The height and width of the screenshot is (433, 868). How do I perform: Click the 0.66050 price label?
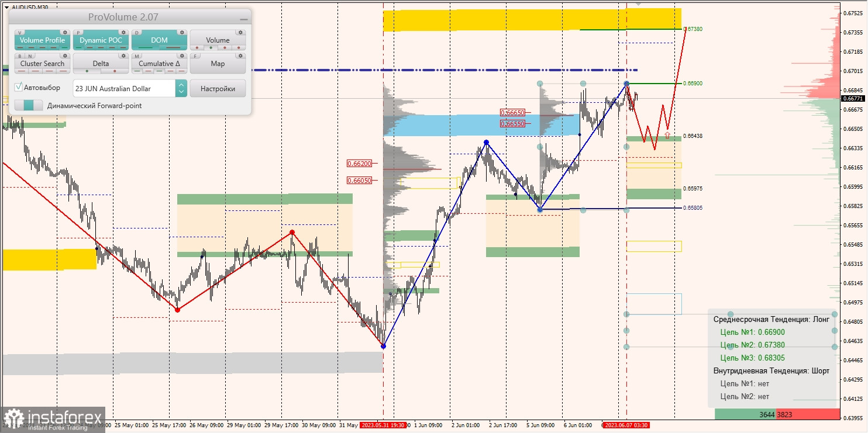(359, 181)
